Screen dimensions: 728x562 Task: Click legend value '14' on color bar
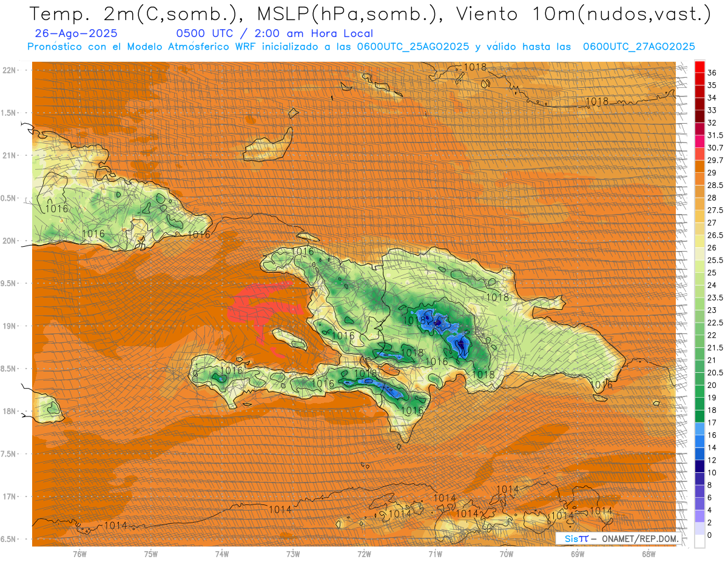712,447
